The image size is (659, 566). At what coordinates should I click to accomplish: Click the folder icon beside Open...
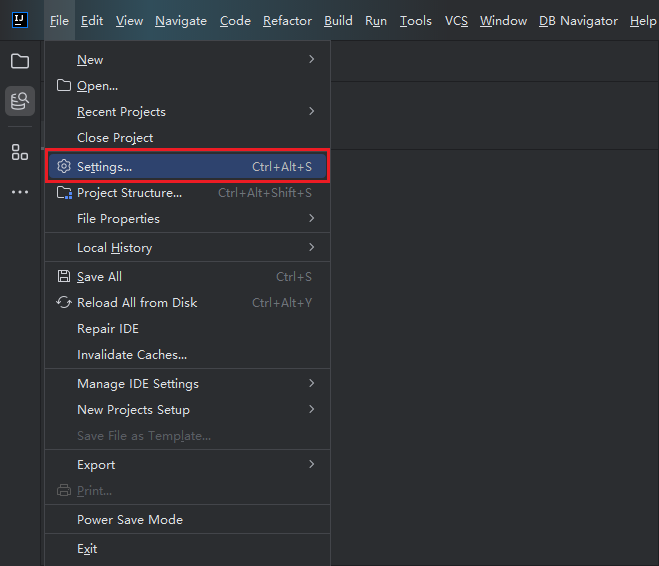(x=64, y=85)
